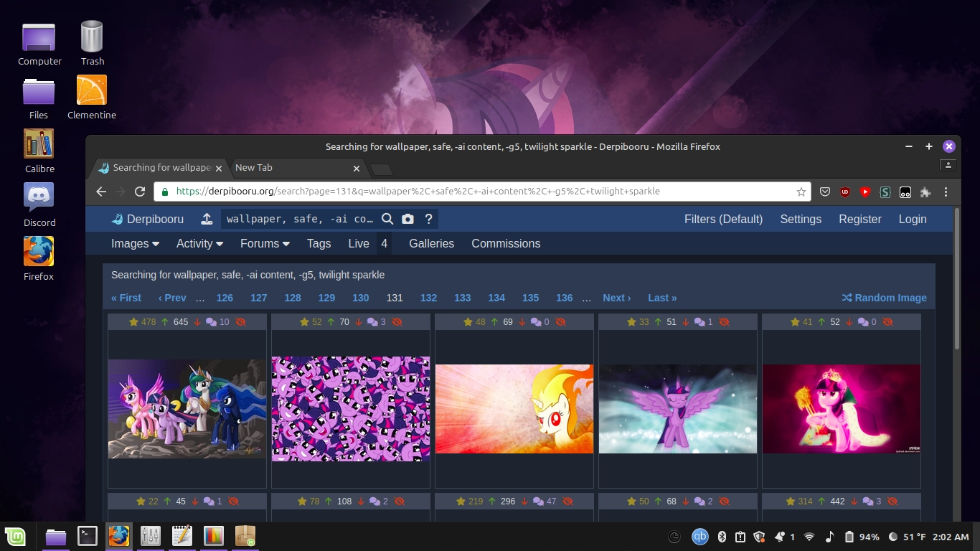Expand the Forums dropdown menu
Image resolution: width=980 pixels, height=551 pixels.
click(265, 243)
